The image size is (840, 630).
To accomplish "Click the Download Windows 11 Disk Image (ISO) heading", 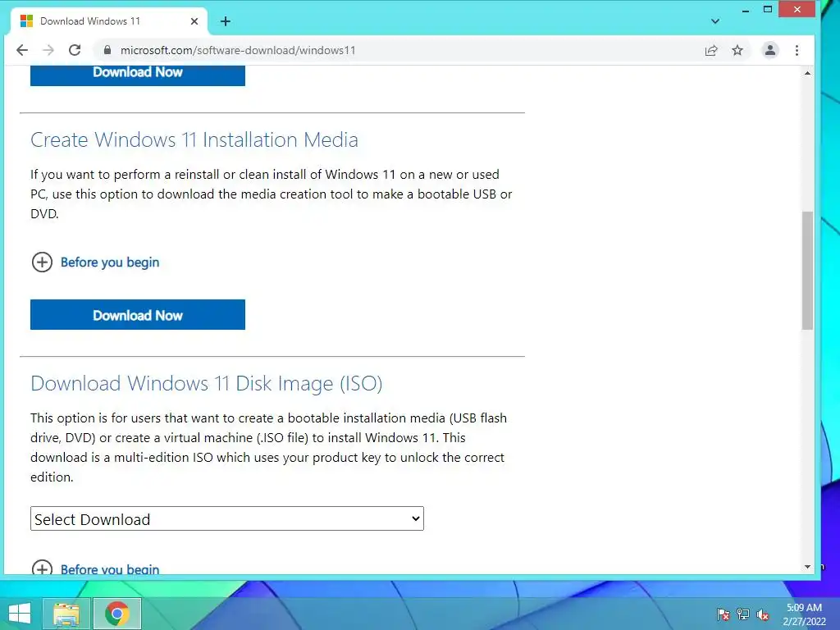I will coord(206,384).
